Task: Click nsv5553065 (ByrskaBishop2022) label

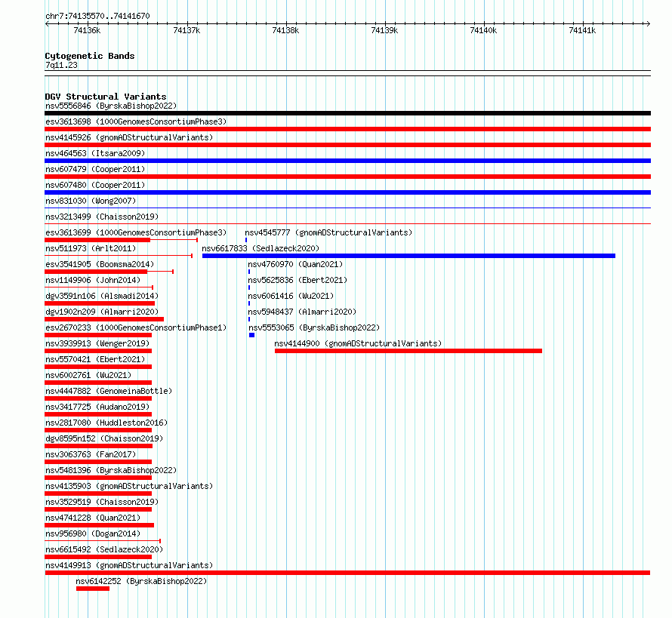Action: [x=314, y=327]
